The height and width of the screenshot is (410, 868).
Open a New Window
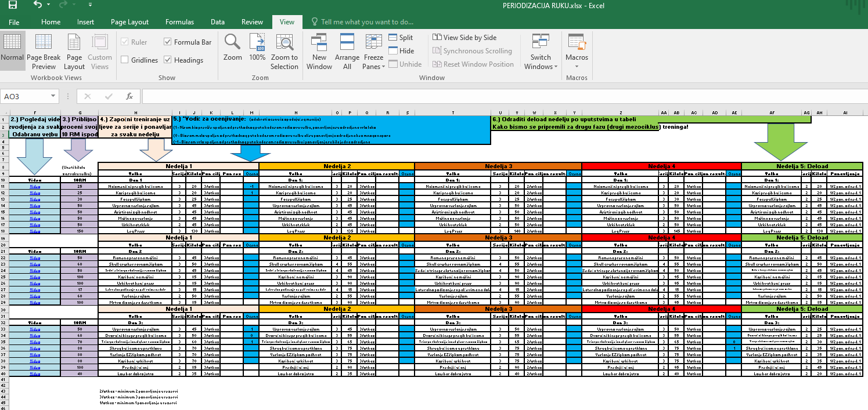tap(319, 52)
